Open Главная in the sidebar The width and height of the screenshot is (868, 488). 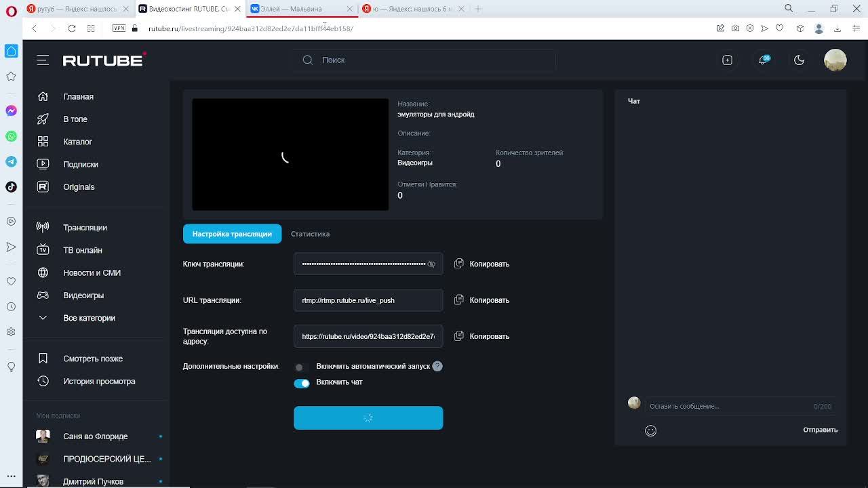(78, 97)
